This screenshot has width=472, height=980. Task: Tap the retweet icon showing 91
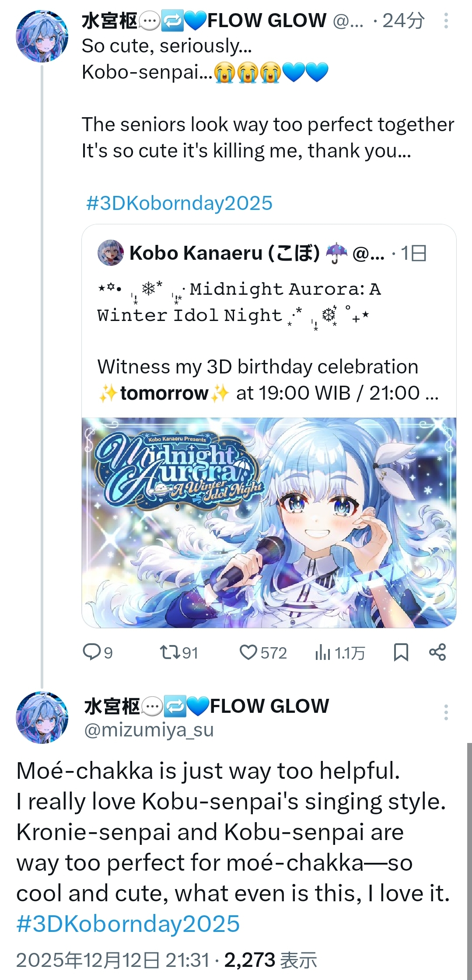(169, 652)
